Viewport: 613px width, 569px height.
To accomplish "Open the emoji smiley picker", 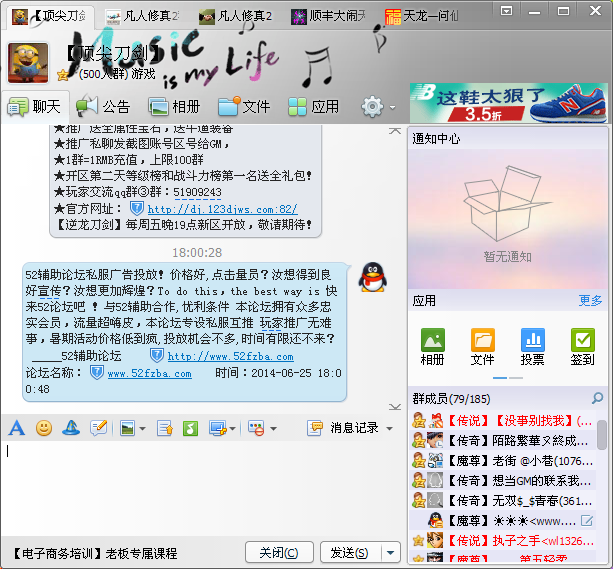I will click(x=44, y=428).
